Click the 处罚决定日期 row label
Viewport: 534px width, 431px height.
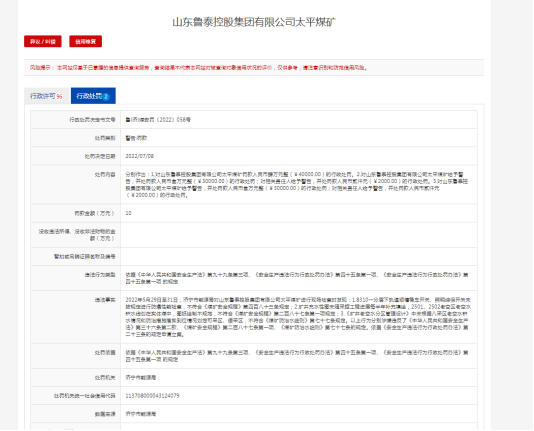coord(100,157)
